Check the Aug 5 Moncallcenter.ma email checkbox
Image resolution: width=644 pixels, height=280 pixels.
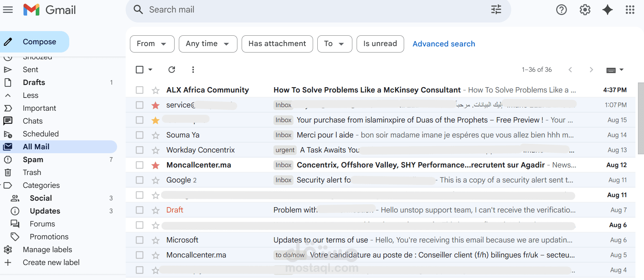[140, 255]
